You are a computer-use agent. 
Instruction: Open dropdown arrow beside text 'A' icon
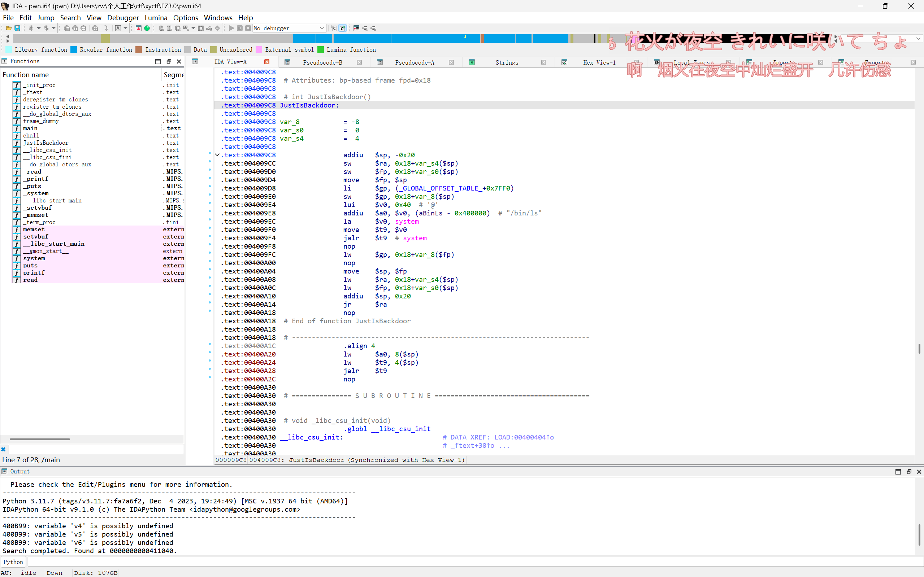tap(125, 28)
